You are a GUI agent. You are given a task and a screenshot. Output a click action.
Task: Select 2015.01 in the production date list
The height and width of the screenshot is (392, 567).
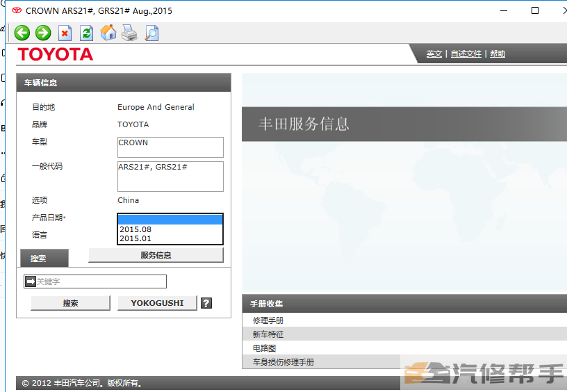(x=170, y=238)
